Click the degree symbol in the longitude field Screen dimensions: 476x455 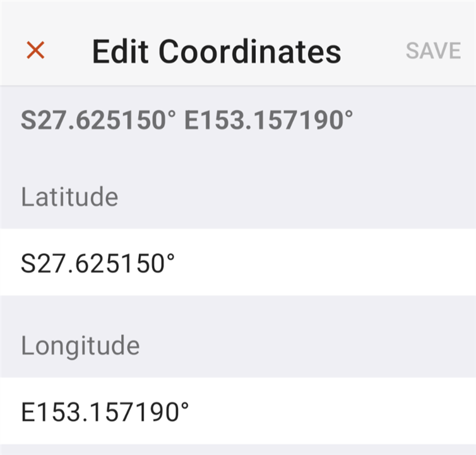point(184,406)
